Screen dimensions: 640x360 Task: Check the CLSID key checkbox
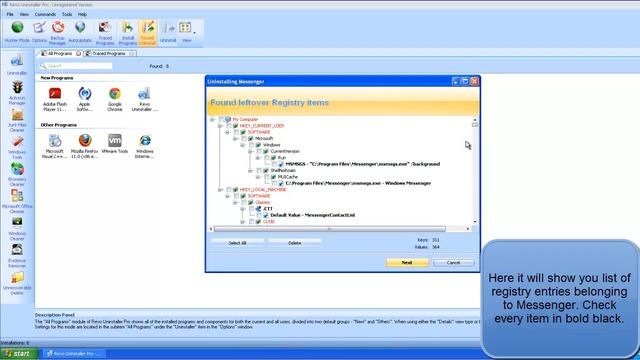pos(251,222)
